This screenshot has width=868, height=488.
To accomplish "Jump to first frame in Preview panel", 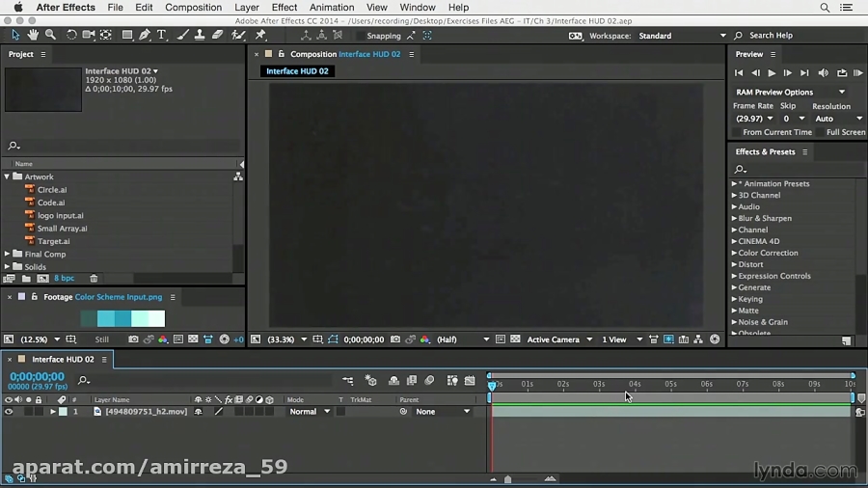I will [x=739, y=72].
